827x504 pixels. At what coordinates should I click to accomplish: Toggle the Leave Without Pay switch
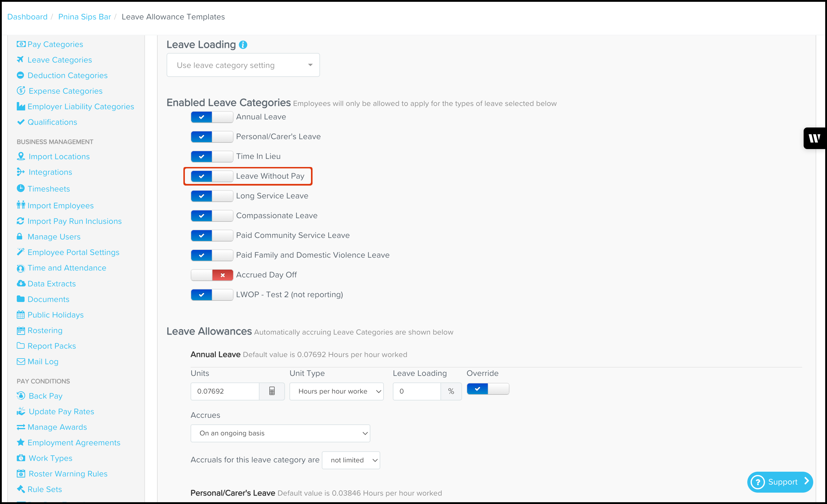[212, 176]
